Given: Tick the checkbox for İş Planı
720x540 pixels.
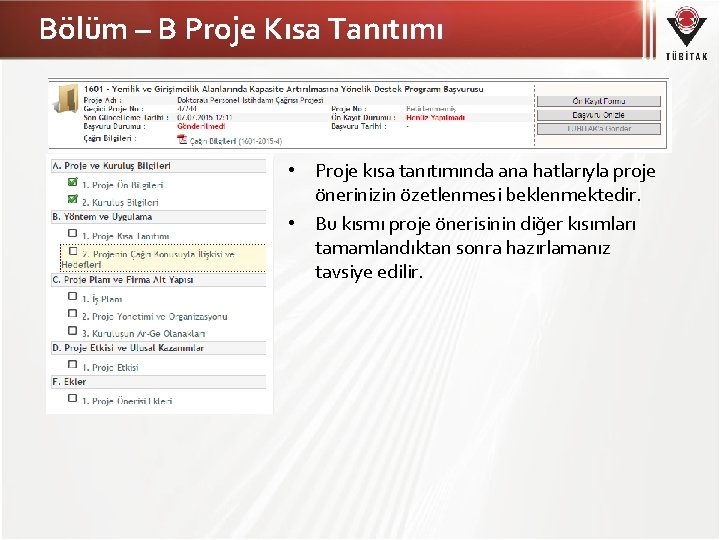Looking at the screenshot, I should pos(73,296).
